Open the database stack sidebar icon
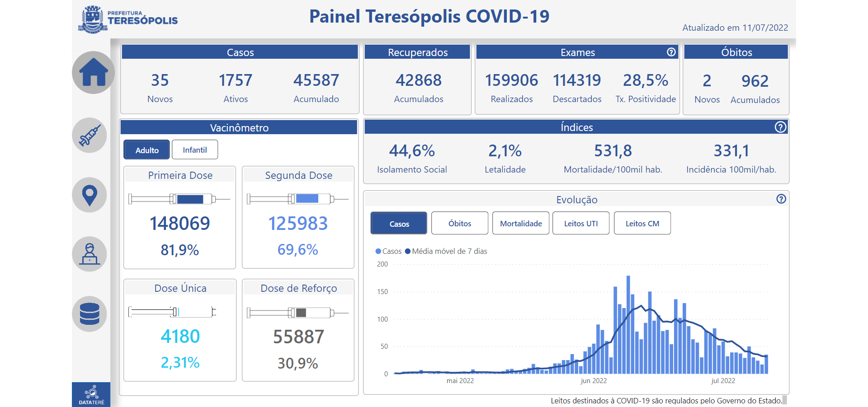 click(90, 314)
